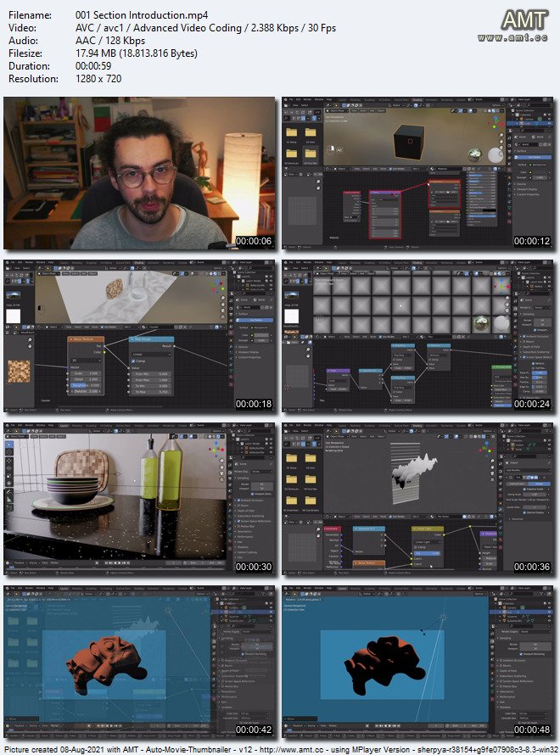Expand Depth of Field panel at 00:00:30
This screenshot has width=560, height=755.
tap(245, 511)
